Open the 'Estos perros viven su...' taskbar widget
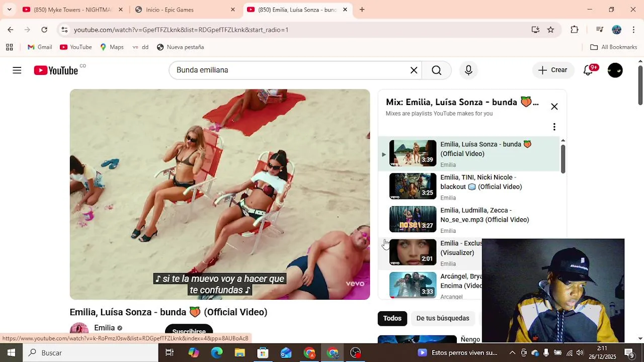644x362 pixels. pyautogui.click(x=458, y=353)
